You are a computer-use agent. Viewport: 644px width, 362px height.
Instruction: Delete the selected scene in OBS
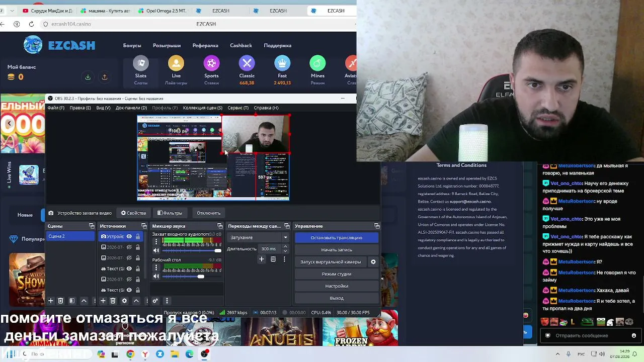60,301
